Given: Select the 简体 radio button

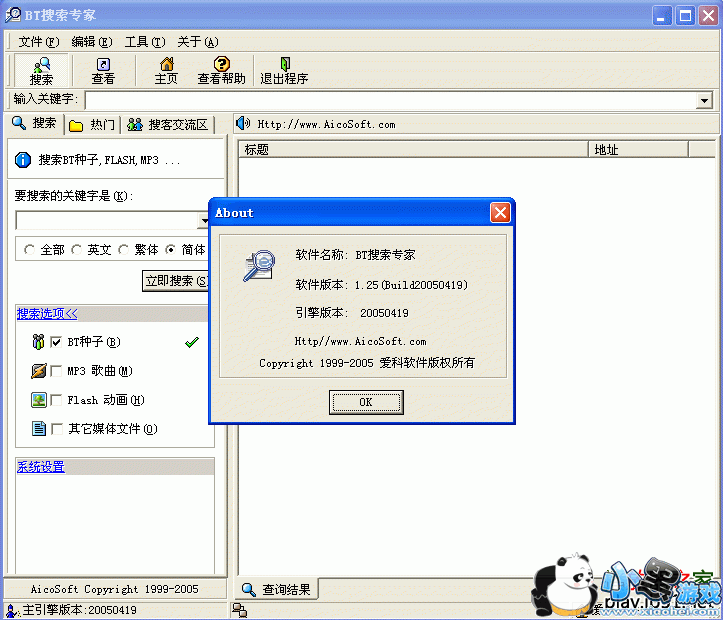Looking at the screenshot, I should click(x=171, y=250).
